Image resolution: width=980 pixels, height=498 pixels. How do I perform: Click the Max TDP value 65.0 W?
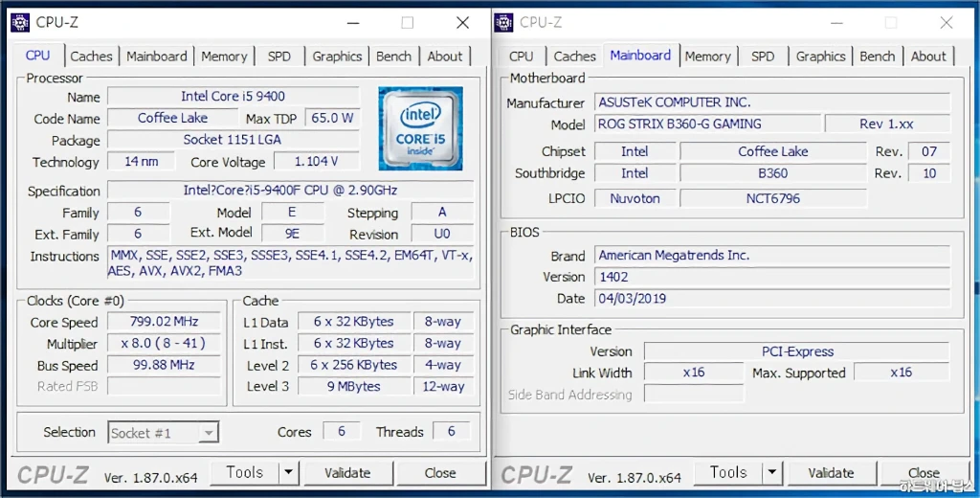(332, 118)
